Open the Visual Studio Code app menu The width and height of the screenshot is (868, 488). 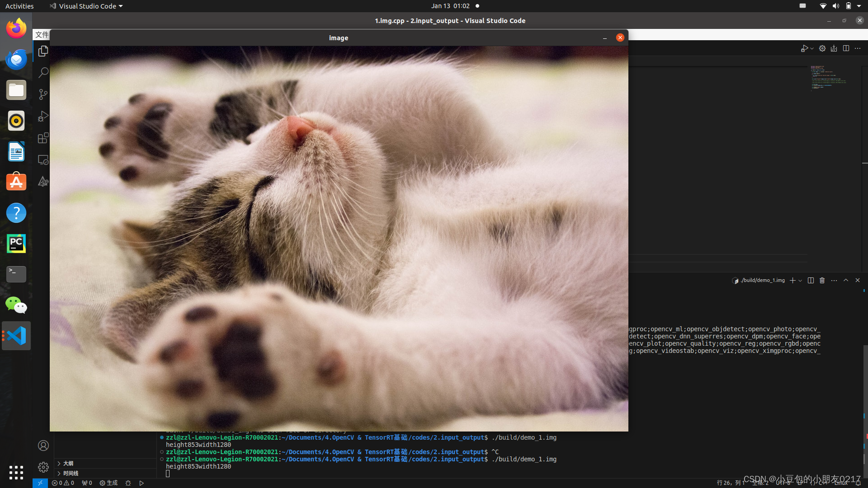tap(86, 6)
